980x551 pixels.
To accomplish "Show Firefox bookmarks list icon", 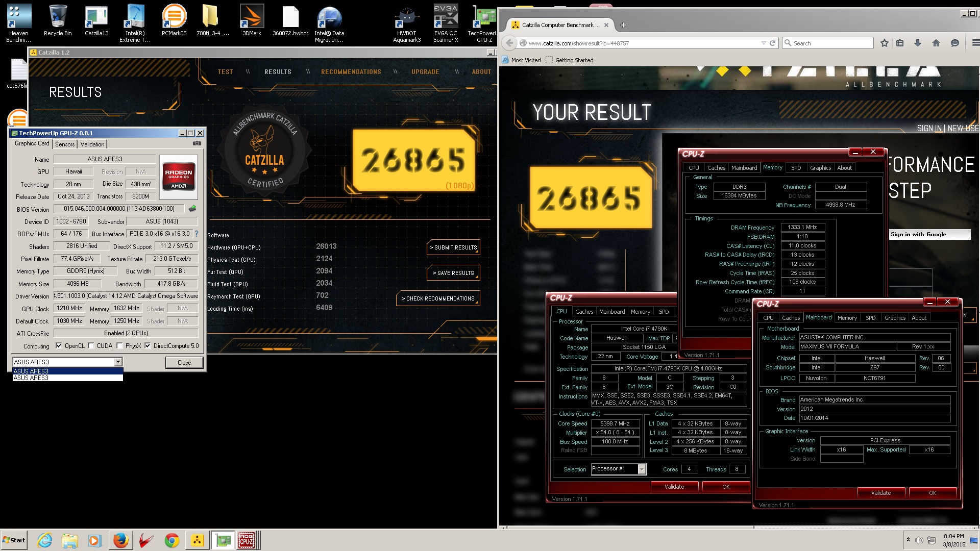I will (x=900, y=43).
